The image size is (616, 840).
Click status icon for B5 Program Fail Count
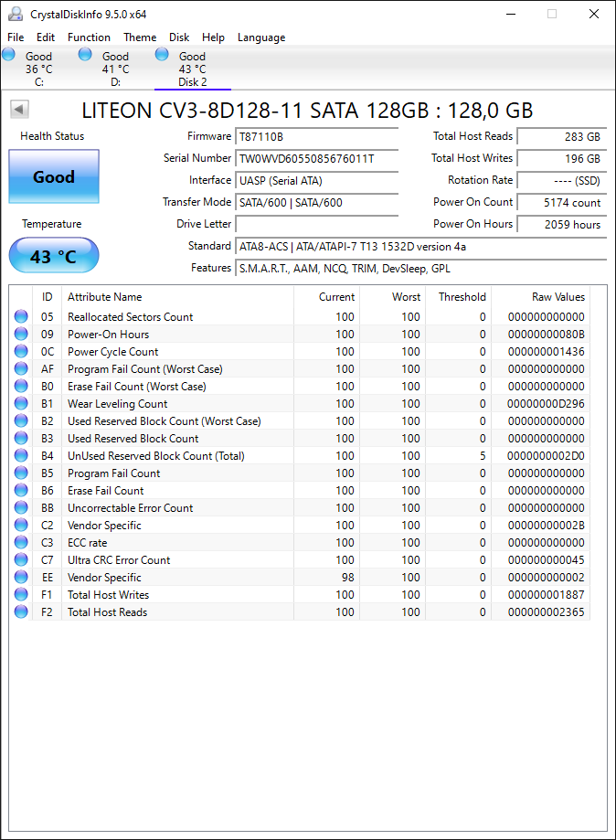pos(21,473)
